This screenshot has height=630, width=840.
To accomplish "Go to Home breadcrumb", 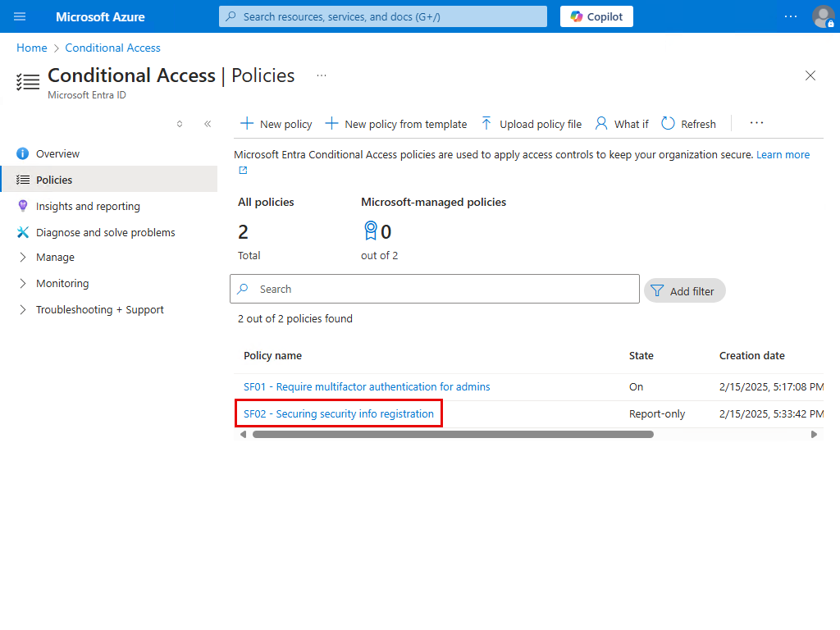I will pyautogui.click(x=32, y=48).
